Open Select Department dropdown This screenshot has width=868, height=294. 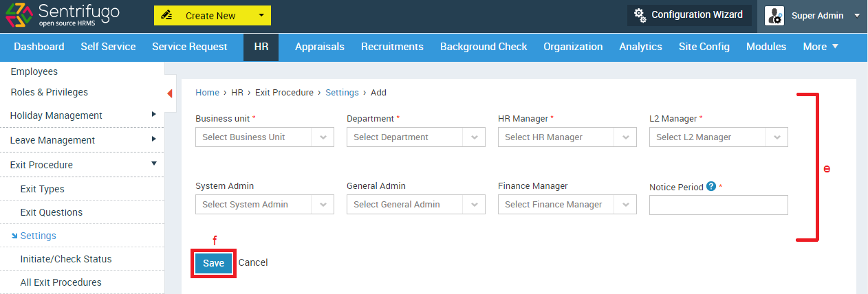point(416,137)
